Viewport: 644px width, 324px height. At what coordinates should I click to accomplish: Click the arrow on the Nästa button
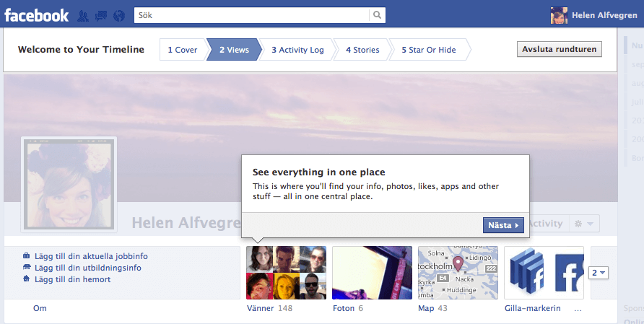coord(517,225)
